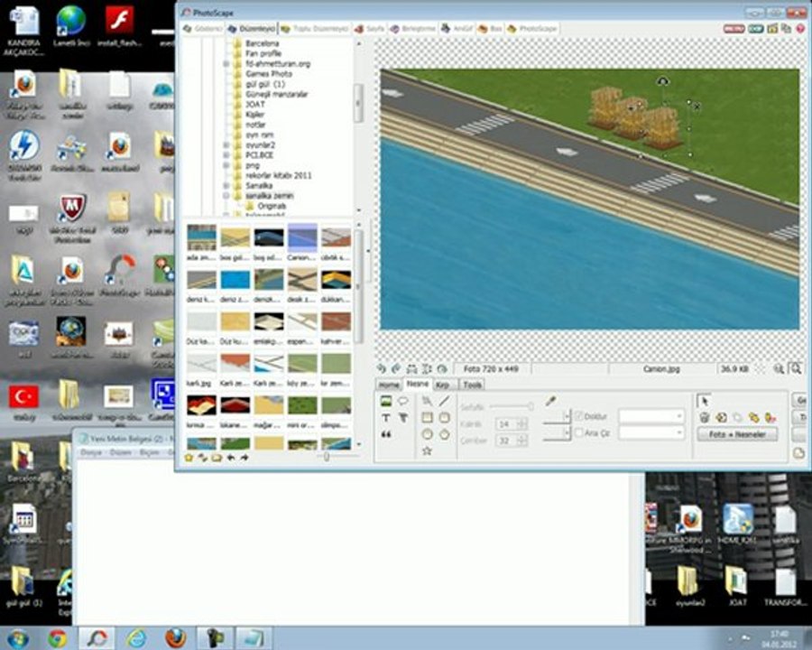Switch to the Kırp tab
This screenshot has height=650, width=812.
pos(442,385)
